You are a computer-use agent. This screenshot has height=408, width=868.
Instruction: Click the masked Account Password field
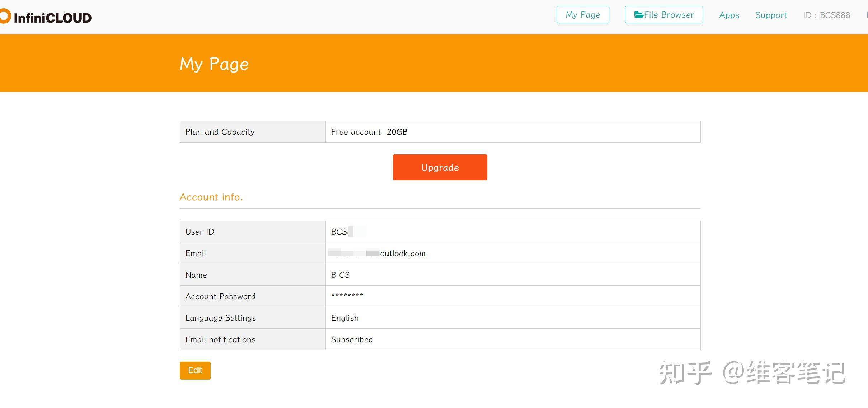pyautogui.click(x=347, y=296)
